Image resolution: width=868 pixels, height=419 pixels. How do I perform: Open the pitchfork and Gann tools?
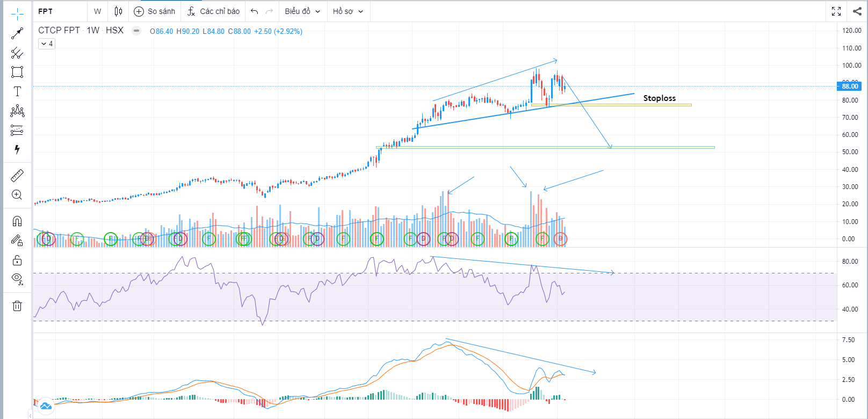pyautogui.click(x=17, y=53)
